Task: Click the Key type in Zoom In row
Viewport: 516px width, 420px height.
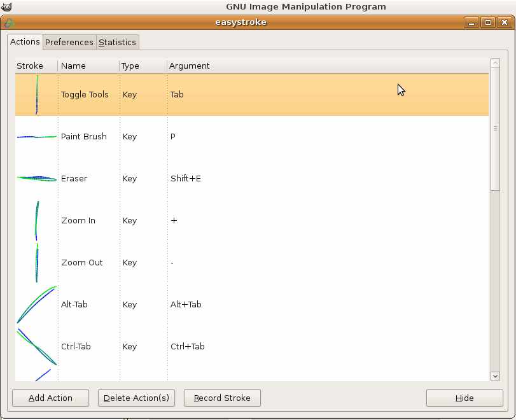Action: (x=130, y=221)
